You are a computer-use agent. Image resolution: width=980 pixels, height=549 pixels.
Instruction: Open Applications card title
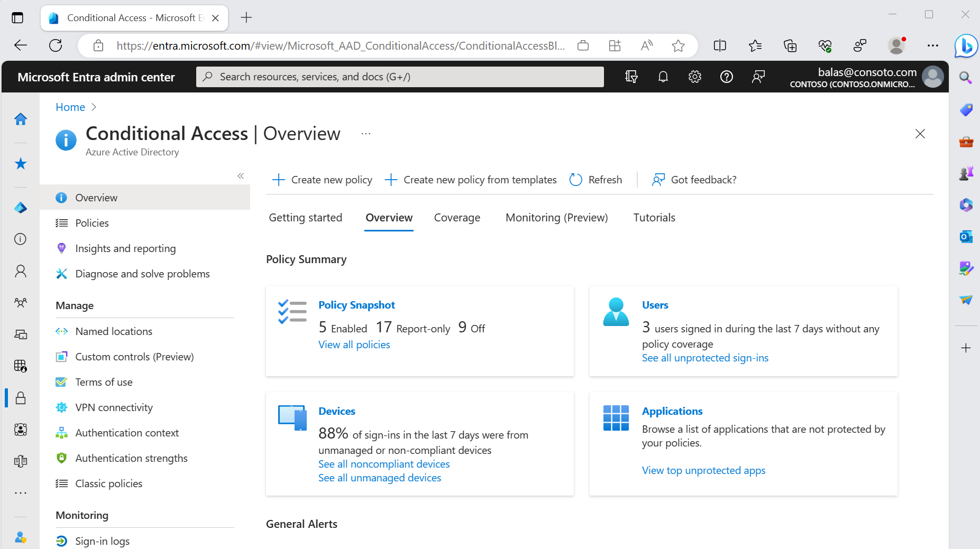[672, 411]
